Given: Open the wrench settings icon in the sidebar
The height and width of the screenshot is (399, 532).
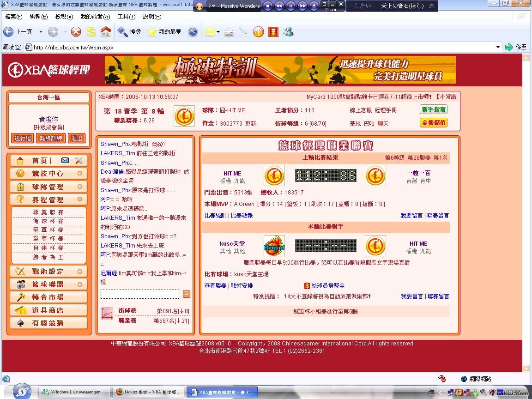Looking at the screenshot, I should 79,160.
